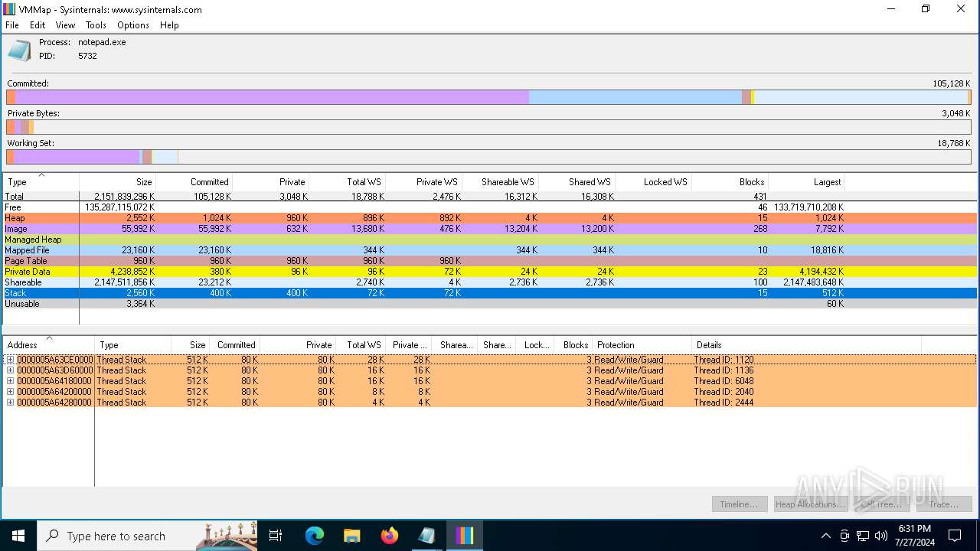Sort details by Address column
Viewport: 980px width, 551px height.
tap(48, 345)
